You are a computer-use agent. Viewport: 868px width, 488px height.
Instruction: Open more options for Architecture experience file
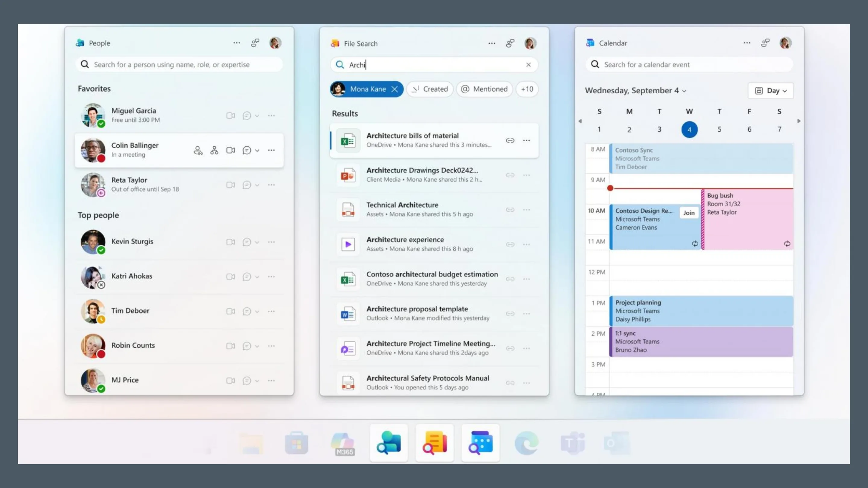pyautogui.click(x=526, y=245)
